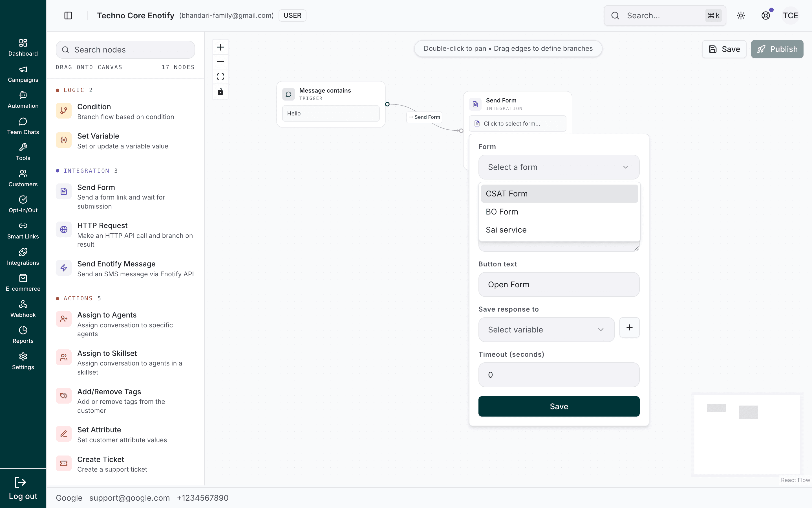Pick the Assign to Agents node

[x=125, y=324]
